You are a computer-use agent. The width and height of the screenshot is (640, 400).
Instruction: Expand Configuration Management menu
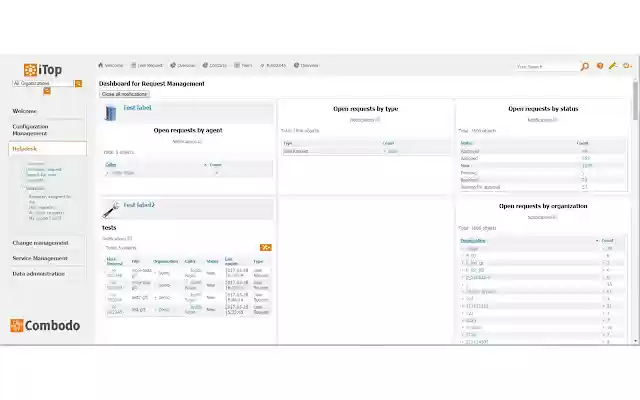30,130
